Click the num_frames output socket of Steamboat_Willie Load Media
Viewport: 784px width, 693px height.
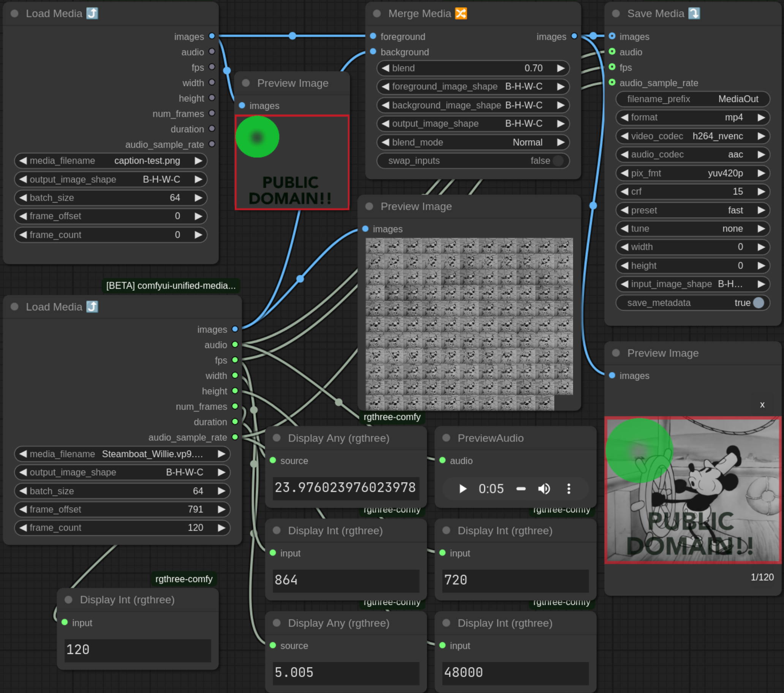[x=235, y=406]
